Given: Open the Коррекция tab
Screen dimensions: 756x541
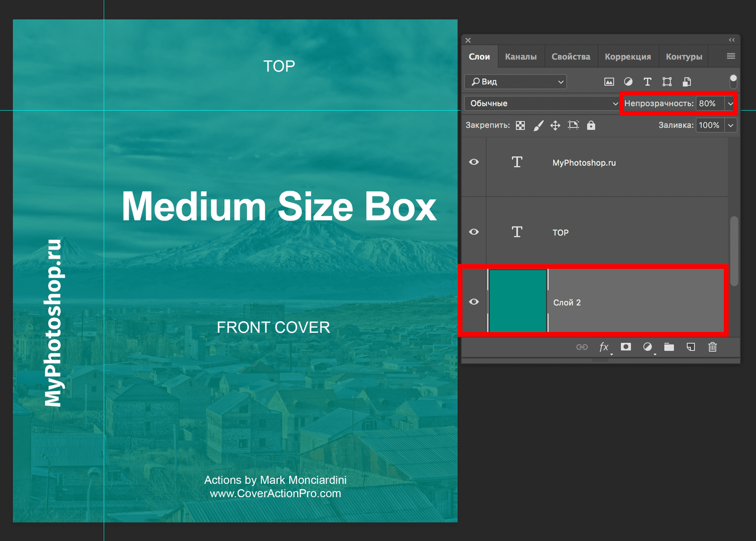Looking at the screenshot, I should (x=627, y=57).
